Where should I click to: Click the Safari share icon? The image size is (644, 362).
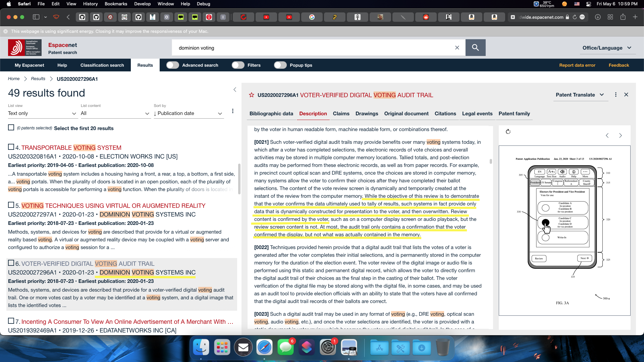click(623, 17)
